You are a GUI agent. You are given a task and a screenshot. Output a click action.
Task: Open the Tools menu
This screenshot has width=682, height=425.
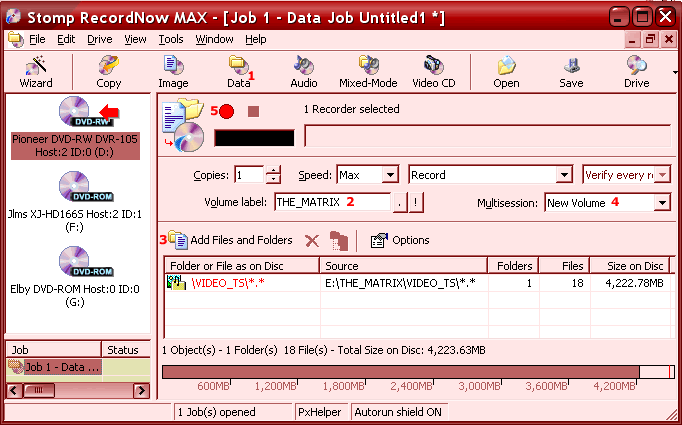click(170, 40)
